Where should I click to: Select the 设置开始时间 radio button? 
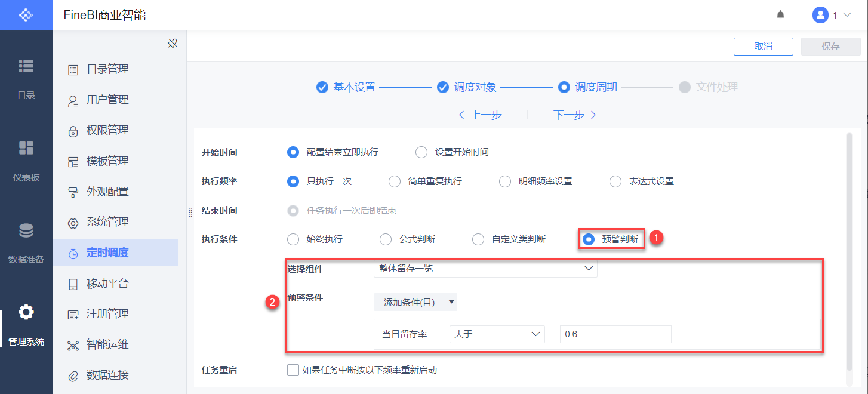[422, 152]
